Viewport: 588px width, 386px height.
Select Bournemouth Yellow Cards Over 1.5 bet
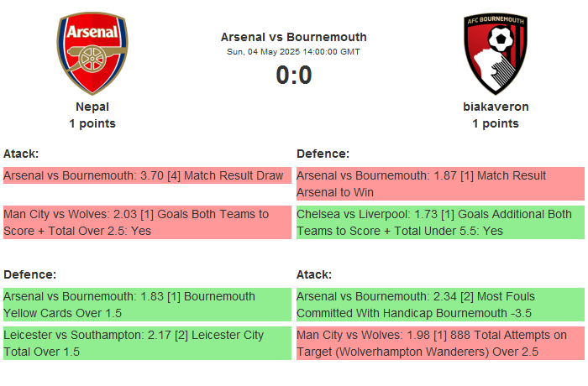pyautogui.click(x=147, y=305)
